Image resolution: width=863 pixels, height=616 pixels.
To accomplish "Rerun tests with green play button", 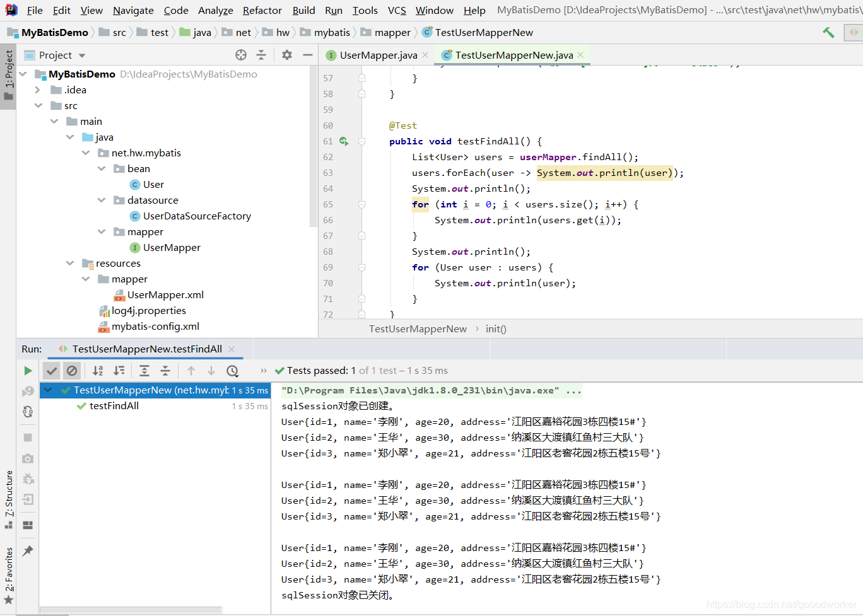I will [x=28, y=371].
